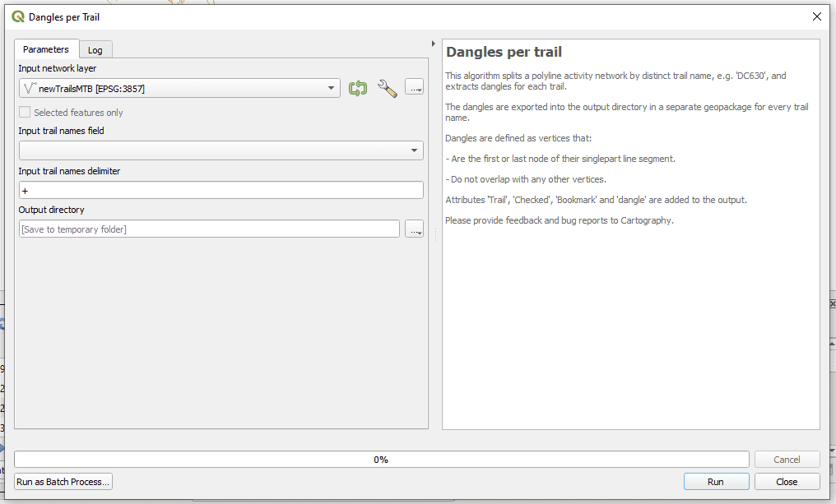Screen dimensions: 836x504
Task: Click the Output directory text field
Action: point(209,229)
